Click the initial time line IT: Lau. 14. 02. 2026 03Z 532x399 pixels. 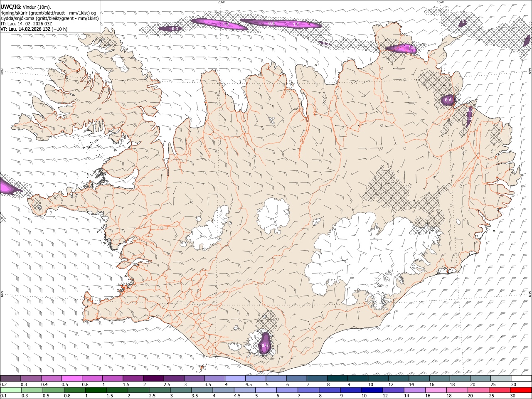click(26, 24)
